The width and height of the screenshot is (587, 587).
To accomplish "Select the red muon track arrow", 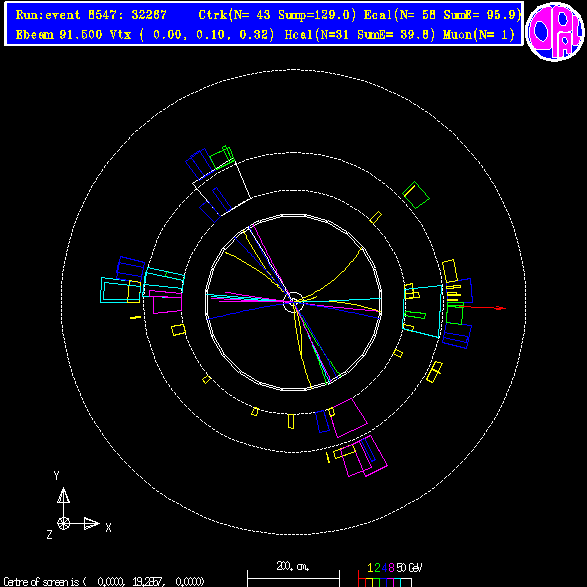I will coord(481,308).
